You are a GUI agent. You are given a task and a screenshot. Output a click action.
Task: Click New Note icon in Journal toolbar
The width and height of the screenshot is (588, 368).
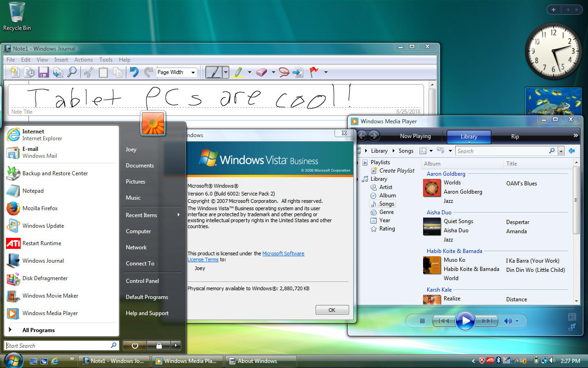tap(15, 72)
